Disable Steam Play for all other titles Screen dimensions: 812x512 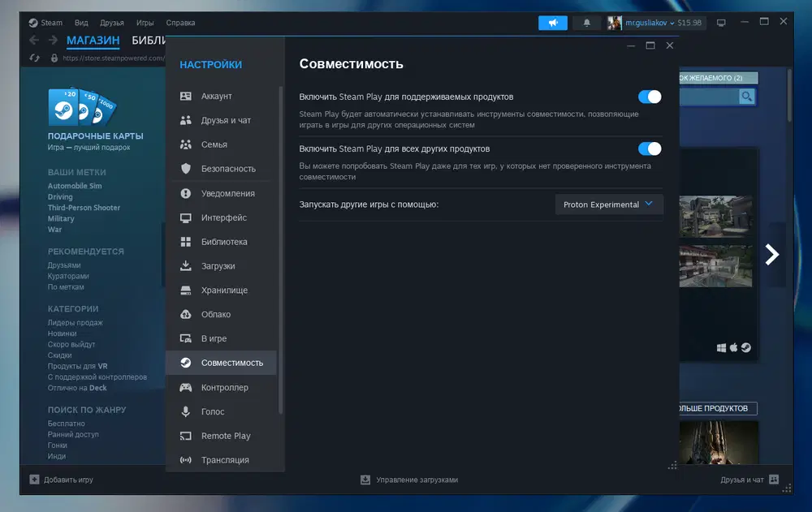650,148
